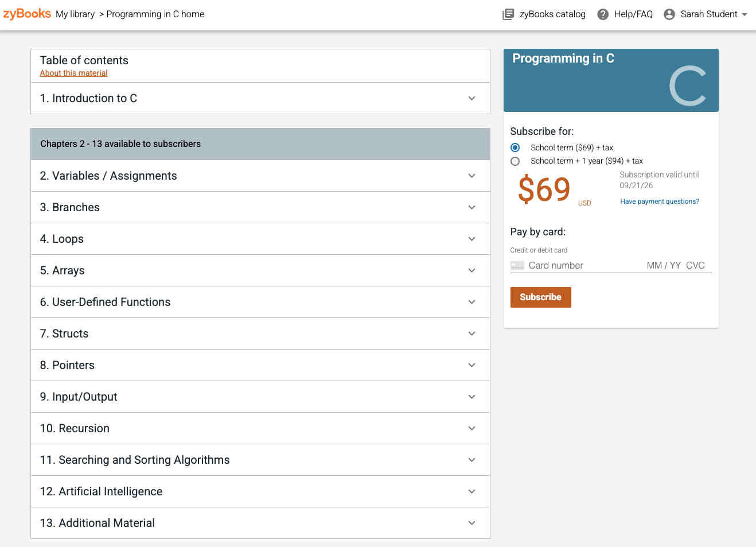Viewport: 756px width, 547px height.
Task: Select School term ($69) radio option
Action: pos(515,148)
